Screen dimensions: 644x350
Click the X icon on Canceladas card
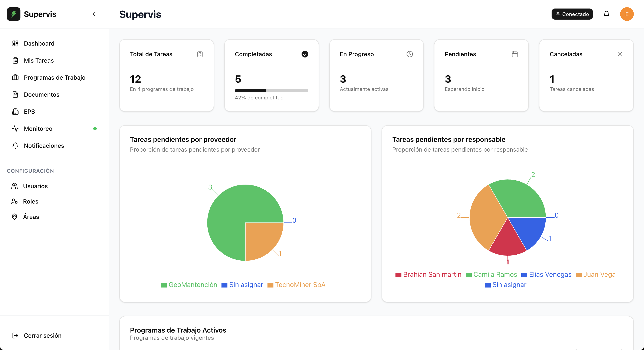tap(620, 54)
